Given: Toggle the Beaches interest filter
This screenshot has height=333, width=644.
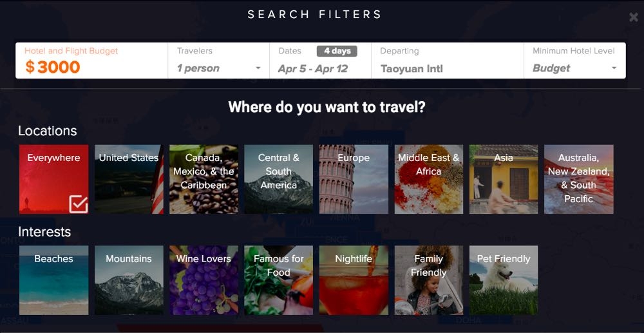Looking at the screenshot, I should point(54,280).
